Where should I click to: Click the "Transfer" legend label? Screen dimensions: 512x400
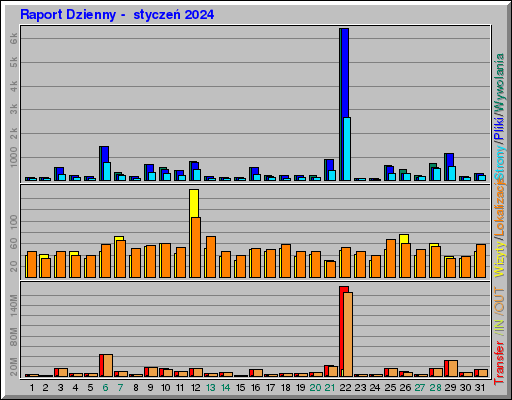(499, 363)
